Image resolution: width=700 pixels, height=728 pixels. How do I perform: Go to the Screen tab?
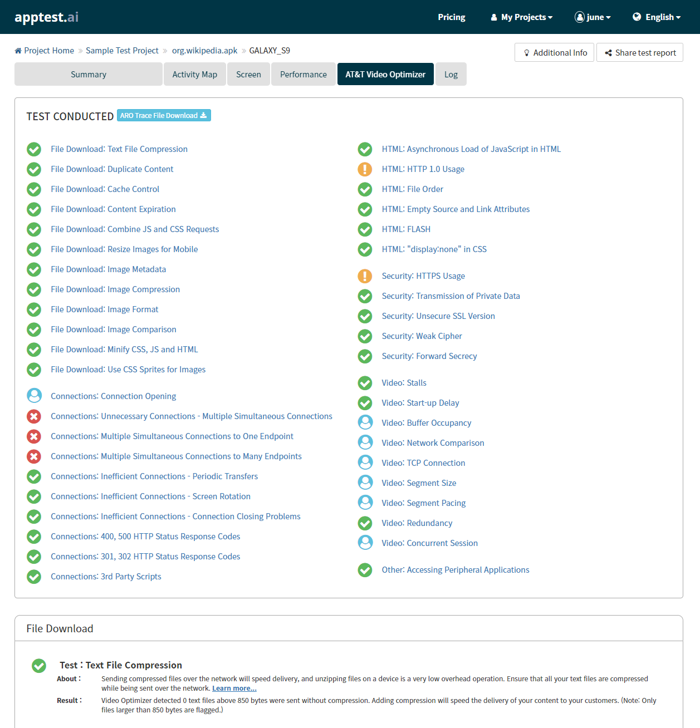point(248,75)
